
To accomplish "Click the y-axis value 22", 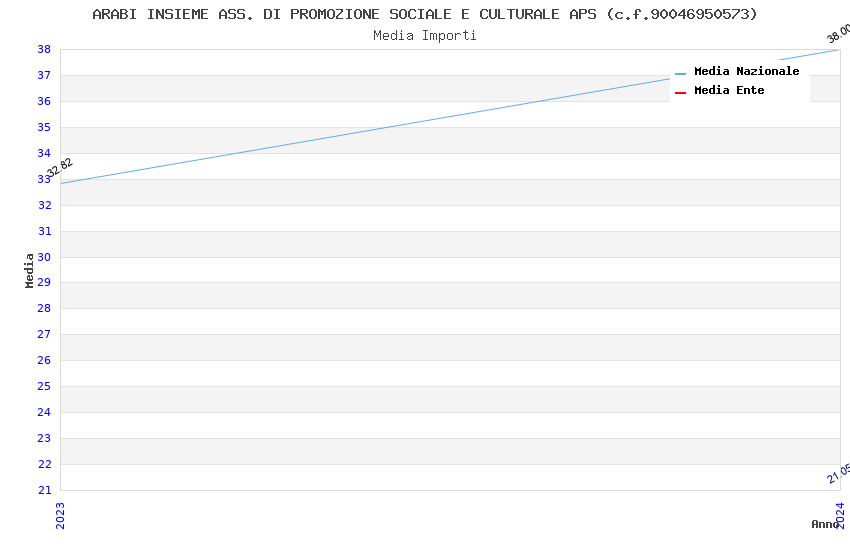I will click(x=44, y=464).
